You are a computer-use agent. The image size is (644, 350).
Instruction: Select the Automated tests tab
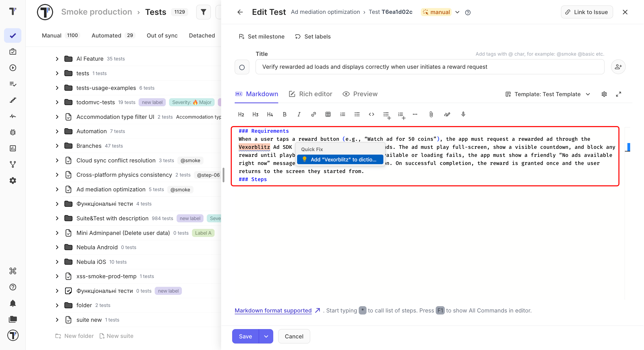point(113,36)
